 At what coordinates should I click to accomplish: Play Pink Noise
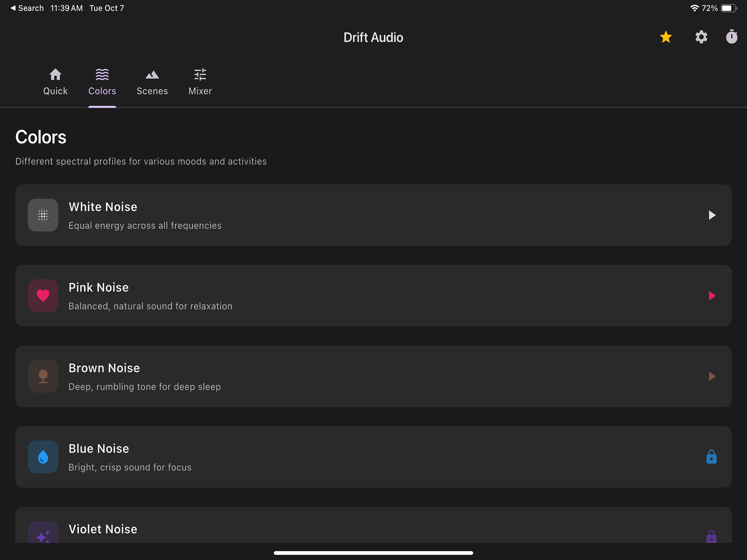tap(712, 296)
